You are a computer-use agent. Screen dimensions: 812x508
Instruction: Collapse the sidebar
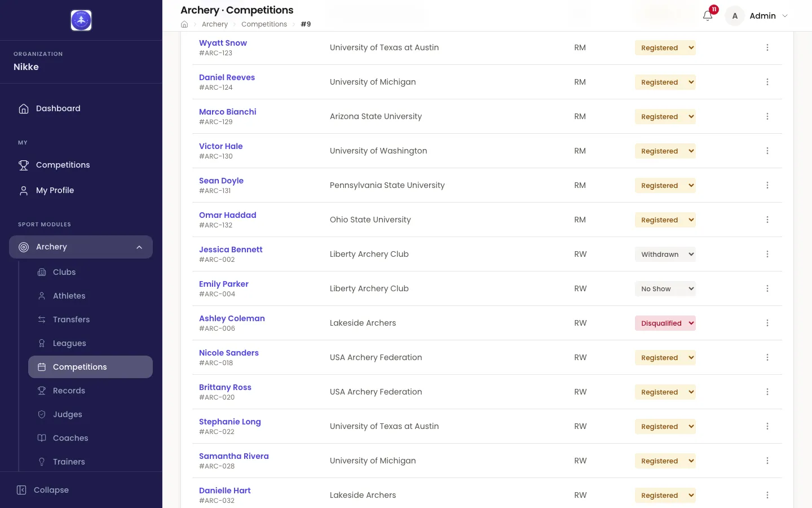coord(43,490)
